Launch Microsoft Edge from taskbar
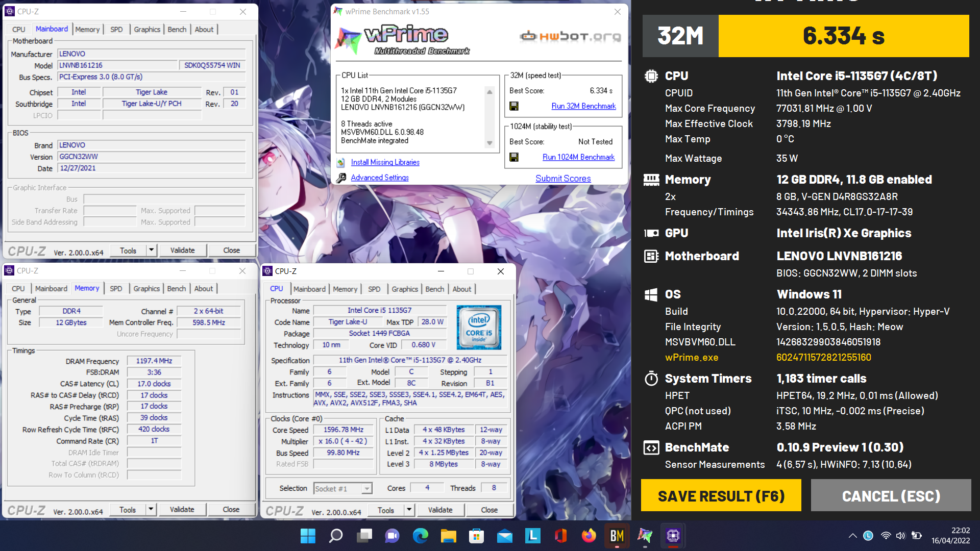This screenshot has width=980, height=551. pos(421,536)
